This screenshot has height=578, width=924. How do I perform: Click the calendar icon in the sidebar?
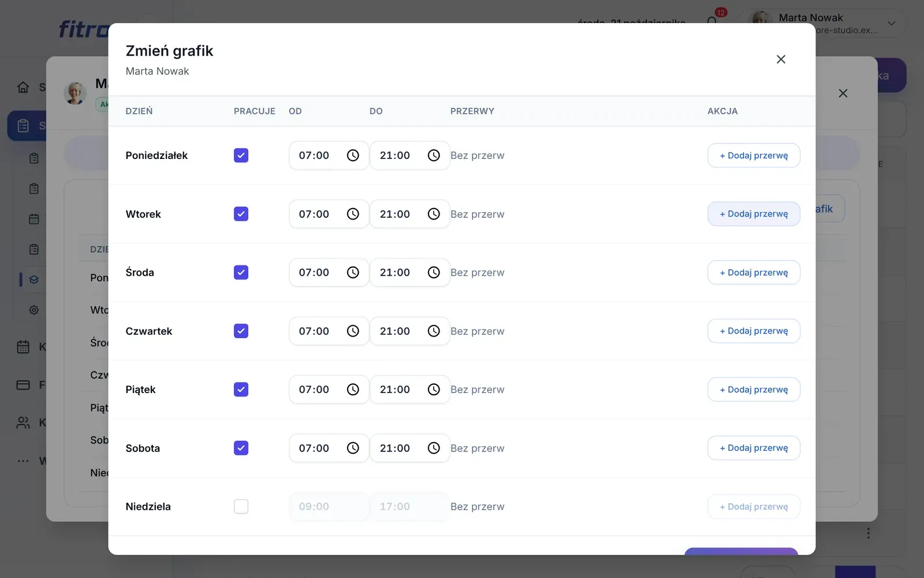(23, 347)
